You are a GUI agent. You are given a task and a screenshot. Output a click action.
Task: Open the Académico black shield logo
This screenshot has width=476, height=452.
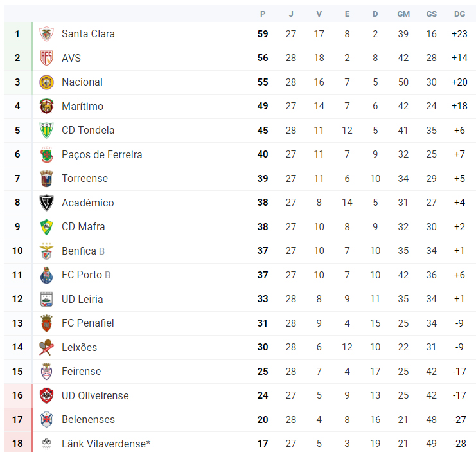tap(46, 203)
